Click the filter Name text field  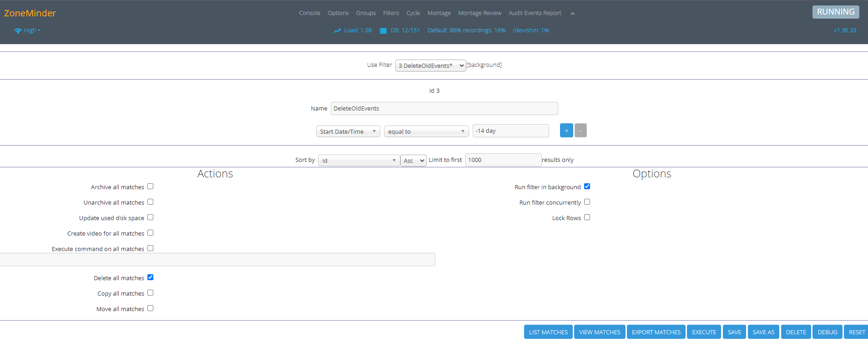point(444,108)
